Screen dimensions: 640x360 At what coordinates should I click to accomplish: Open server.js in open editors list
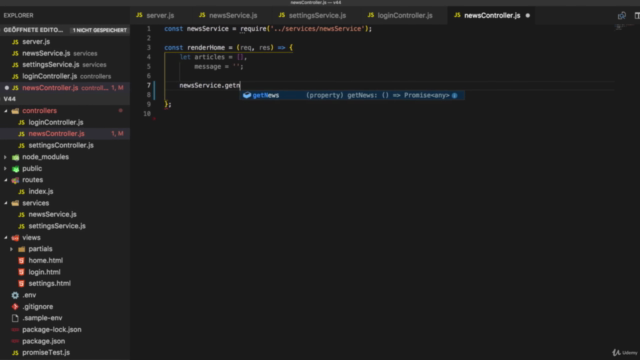pyautogui.click(x=65, y=42)
